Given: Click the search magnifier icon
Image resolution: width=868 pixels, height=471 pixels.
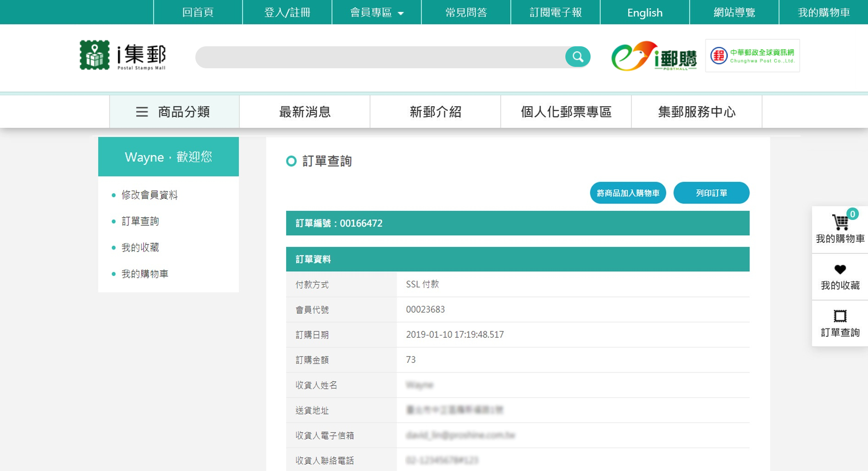Looking at the screenshot, I should (x=577, y=56).
